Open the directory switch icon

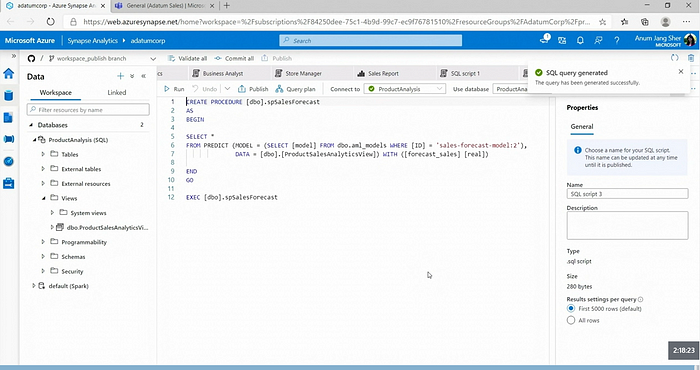562,41
